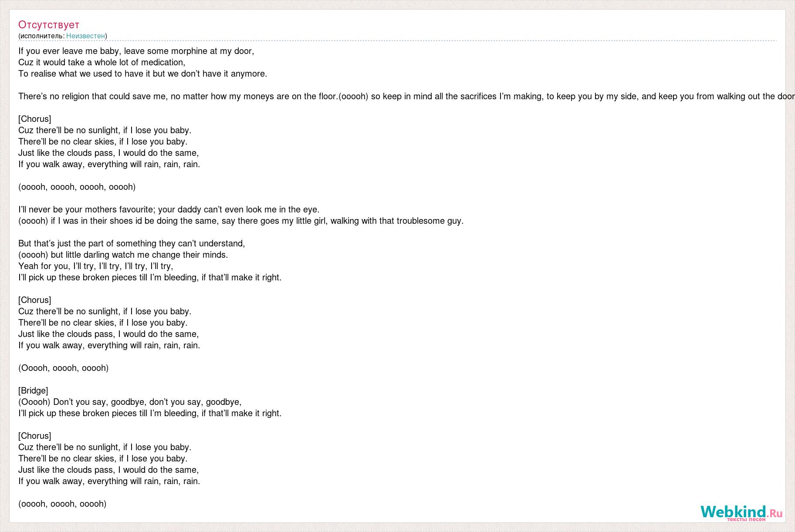The height and width of the screenshot is (532, 795).
Task: Click the third [Chorus] label
Action: click(35, 436)
